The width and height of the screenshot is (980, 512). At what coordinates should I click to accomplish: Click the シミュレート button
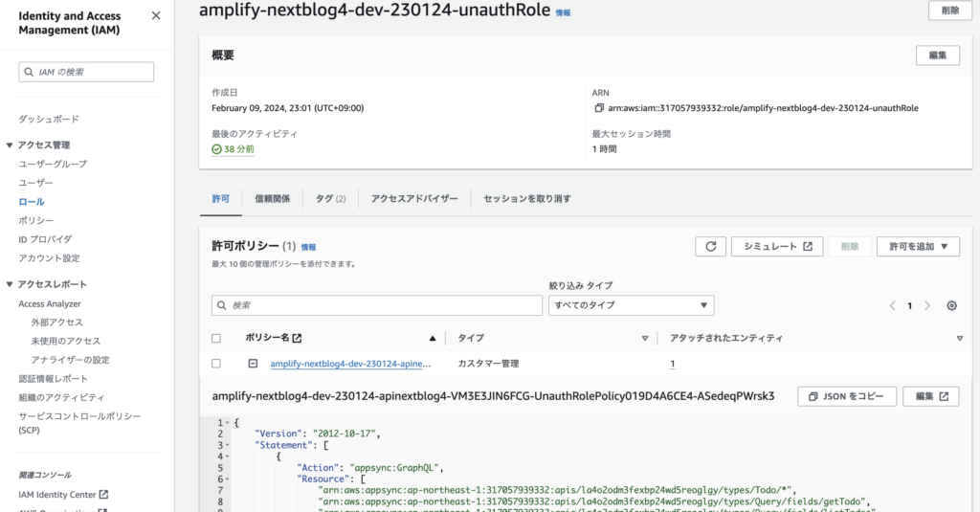click(777, 246)
